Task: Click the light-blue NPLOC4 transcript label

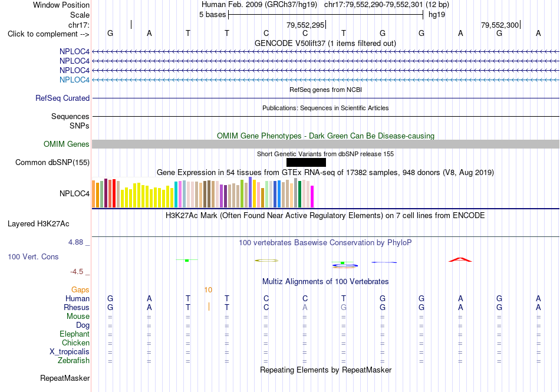Action: click(x=74, y=80)
